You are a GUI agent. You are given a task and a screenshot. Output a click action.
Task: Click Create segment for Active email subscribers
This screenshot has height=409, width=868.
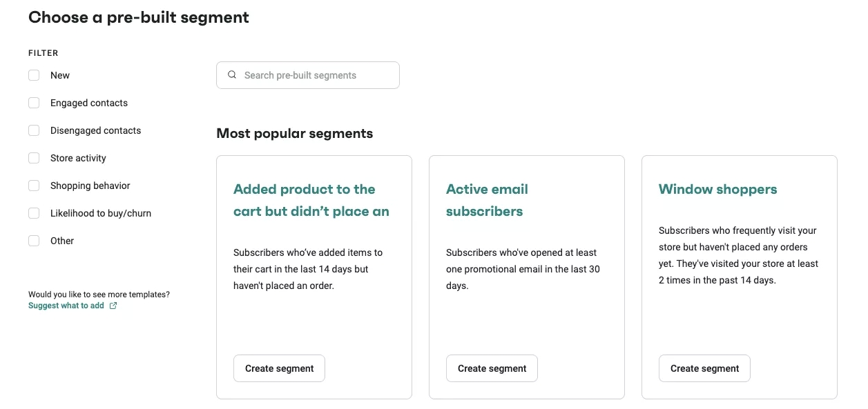pyautogui.click(x=492, y=368)
